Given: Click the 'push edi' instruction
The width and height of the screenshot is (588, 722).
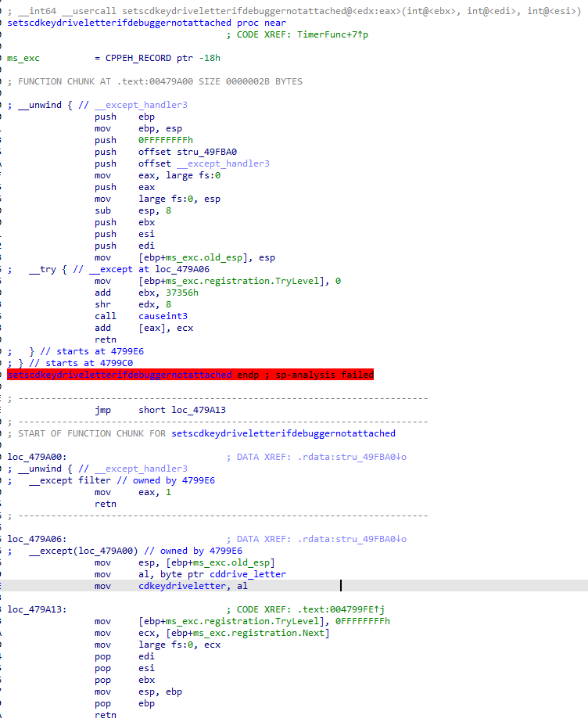Looking at the screenshot, I should coord(124,246).
